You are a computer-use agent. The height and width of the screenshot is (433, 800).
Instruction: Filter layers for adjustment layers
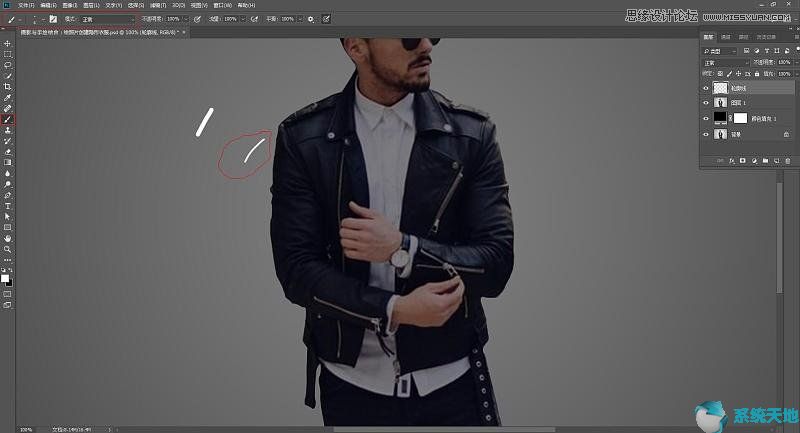(757, 51)
